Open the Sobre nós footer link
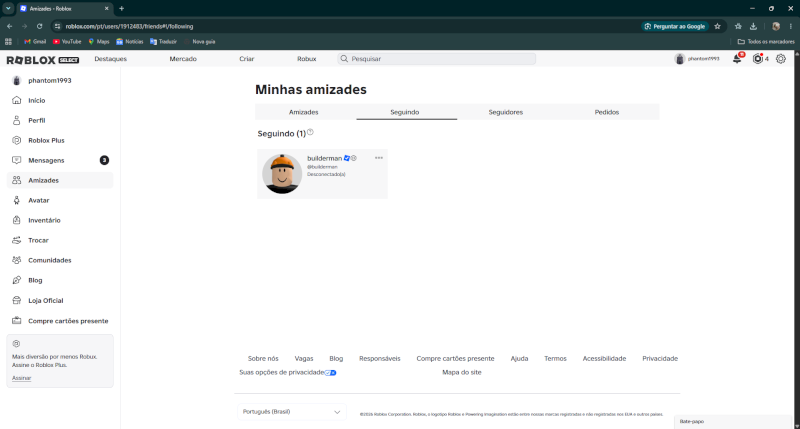Viewport: 800px width, 429px height. coord(263,359)
